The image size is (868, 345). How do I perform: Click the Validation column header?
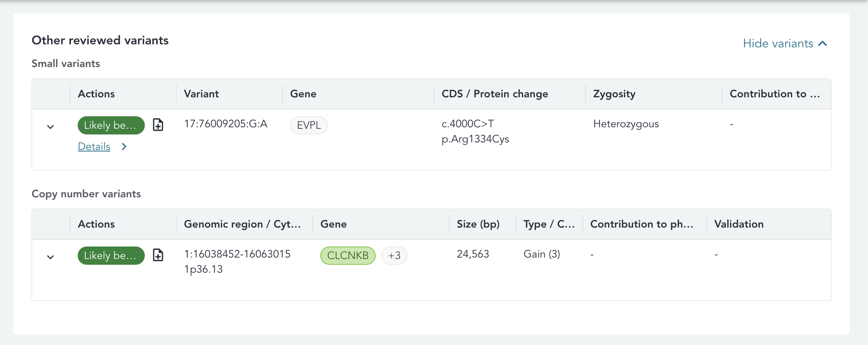point(739,224)
